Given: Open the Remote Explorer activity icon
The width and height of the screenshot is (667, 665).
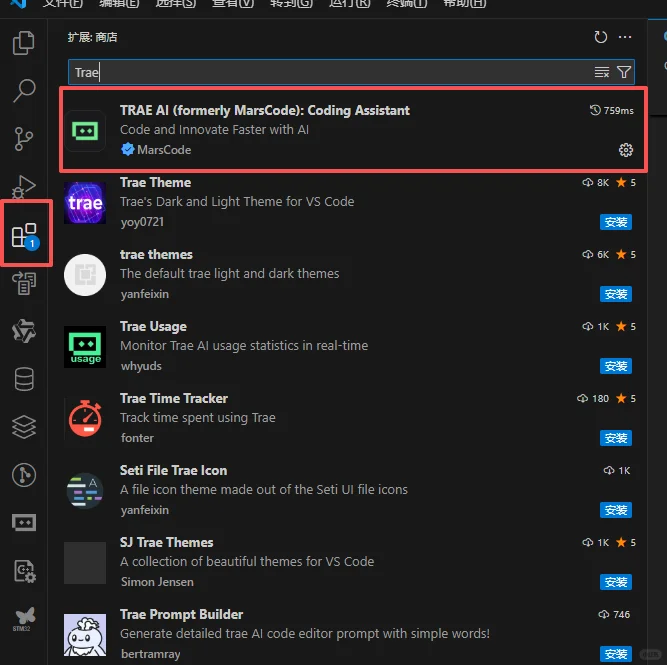Looking at the screenshot, I should (x=24, y=283).
